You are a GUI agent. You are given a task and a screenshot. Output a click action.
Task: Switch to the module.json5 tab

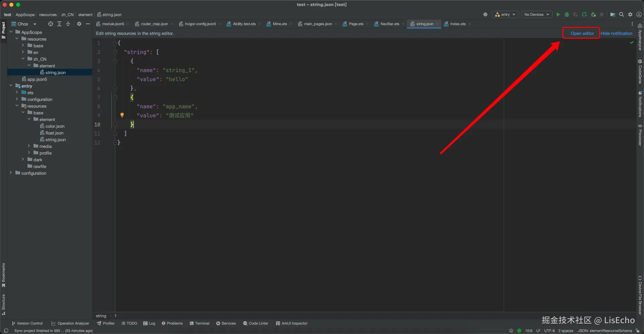point(113,24)
